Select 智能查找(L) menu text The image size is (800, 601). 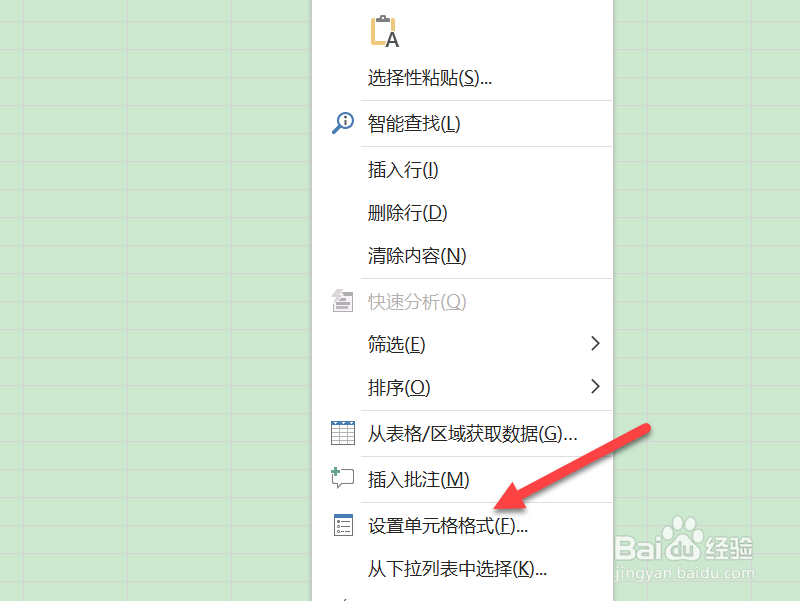pyautogui.click(x=414, y=123)
